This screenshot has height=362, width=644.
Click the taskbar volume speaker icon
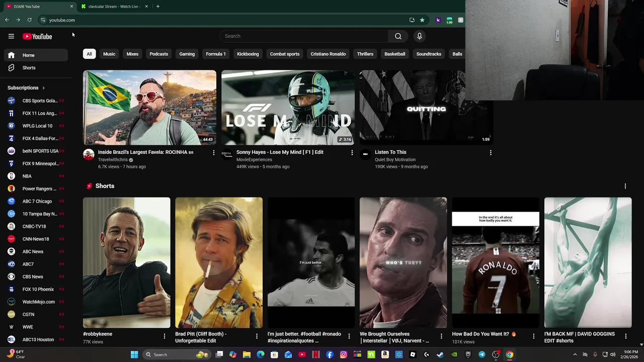coord(613,354)
